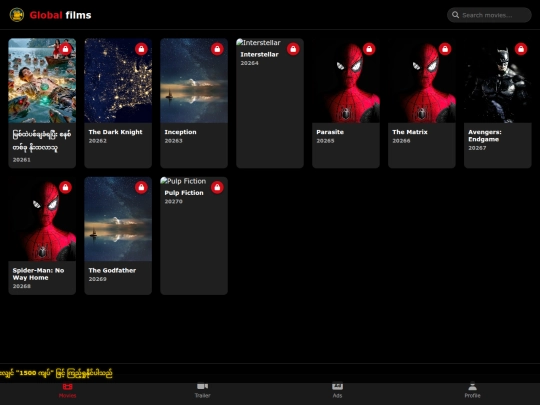Screen dimensions: 540x405
Task: Click the Burmese title above 20261
Action: pos(42,141)
